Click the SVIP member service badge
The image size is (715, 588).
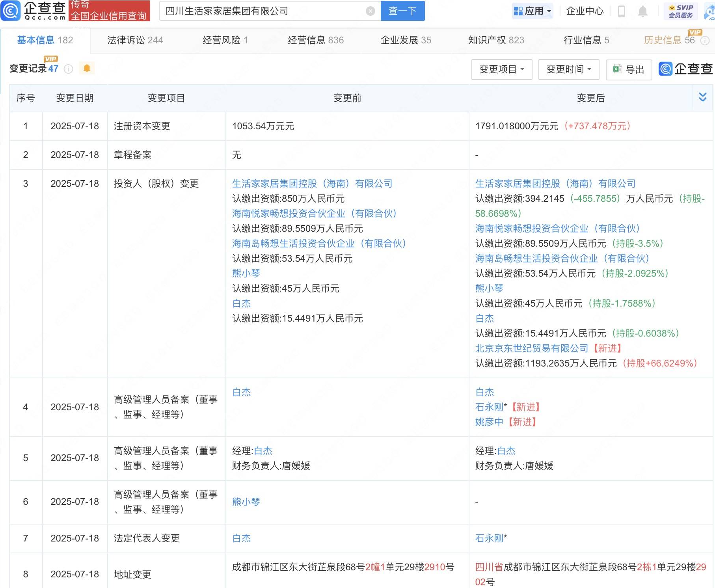click(x=681, y=11)
